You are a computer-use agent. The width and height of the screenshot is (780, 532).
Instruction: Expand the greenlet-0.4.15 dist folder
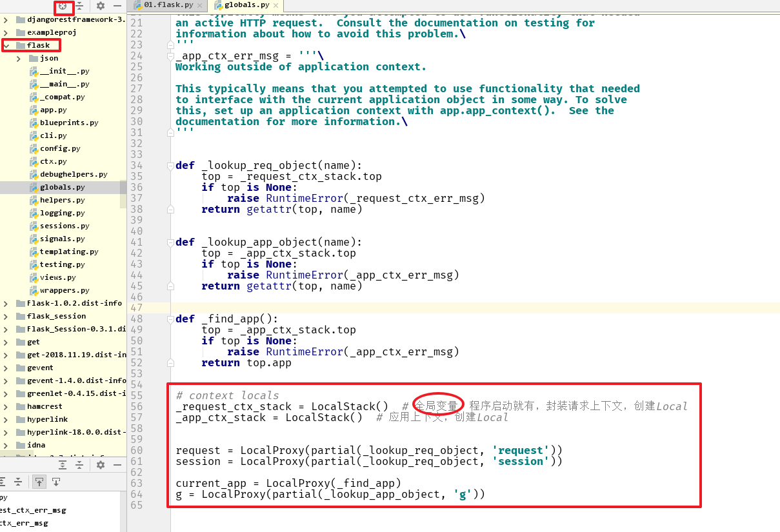6,393
